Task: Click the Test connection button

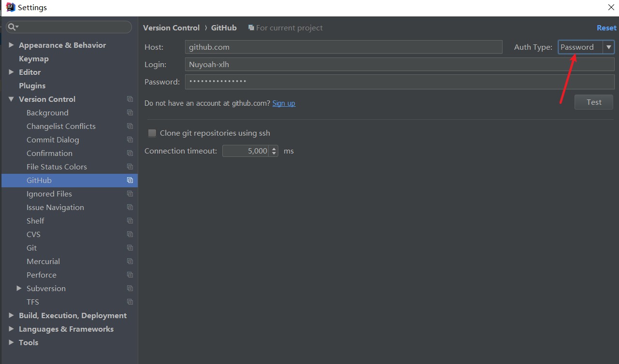Action: [594, 102]
